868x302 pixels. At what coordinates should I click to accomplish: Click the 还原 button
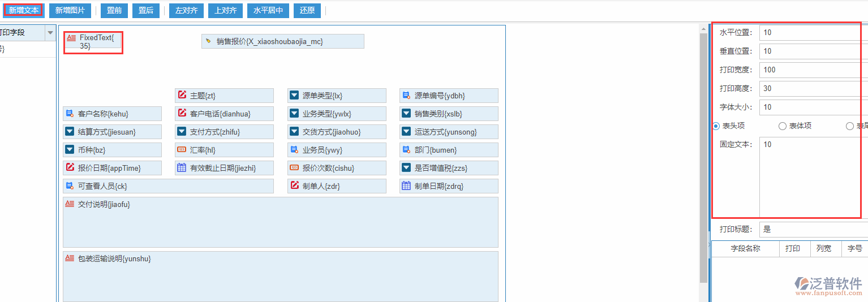pyautogui.click(x=307, y=10)
